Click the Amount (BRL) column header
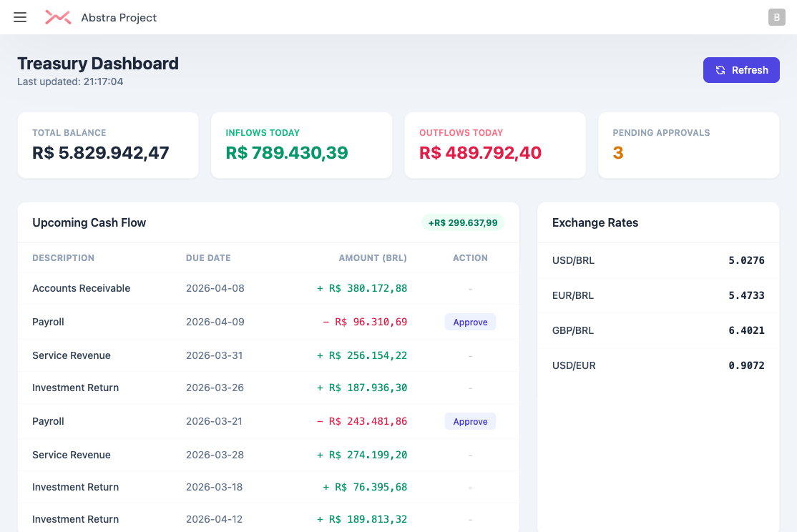 click(x=373, y=257)
